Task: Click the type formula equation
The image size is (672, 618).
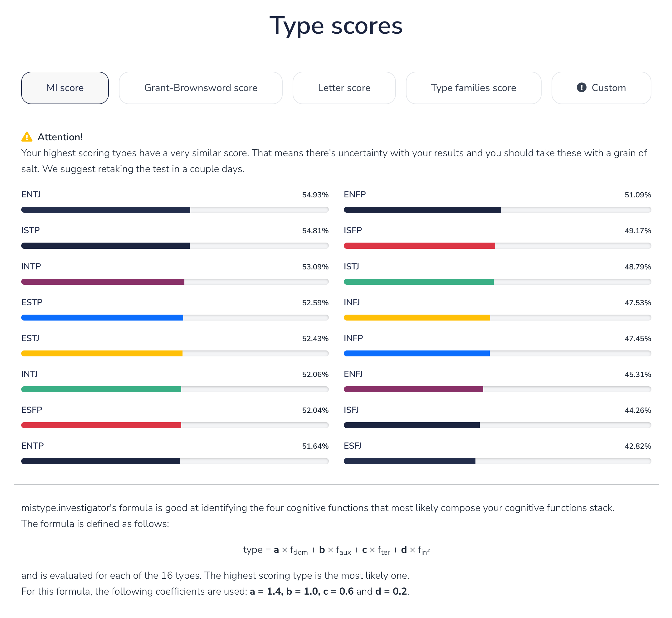Action: tap(336, 550)
